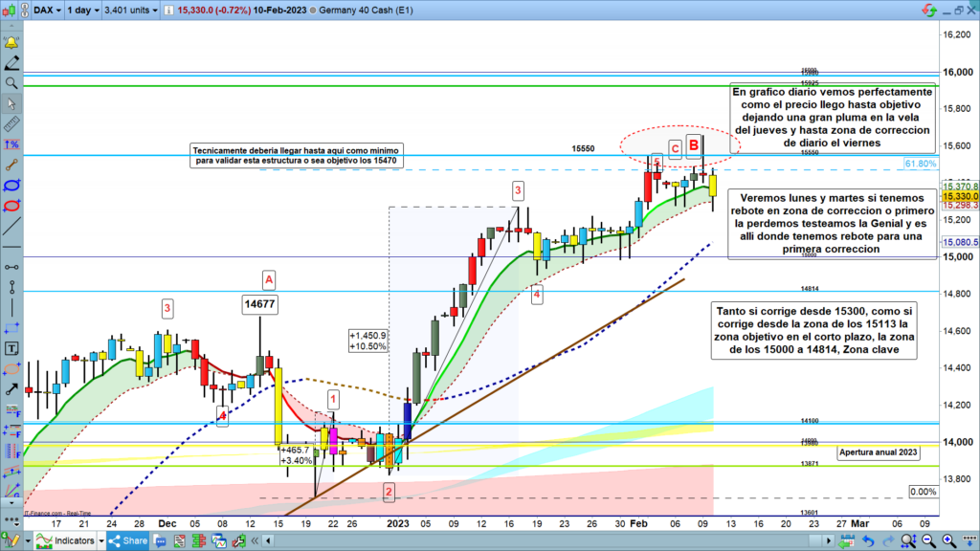The height and width of the screenshot is (551, 980).
Task: Open the DAX instrument dropdown
Action: (44, 11)
